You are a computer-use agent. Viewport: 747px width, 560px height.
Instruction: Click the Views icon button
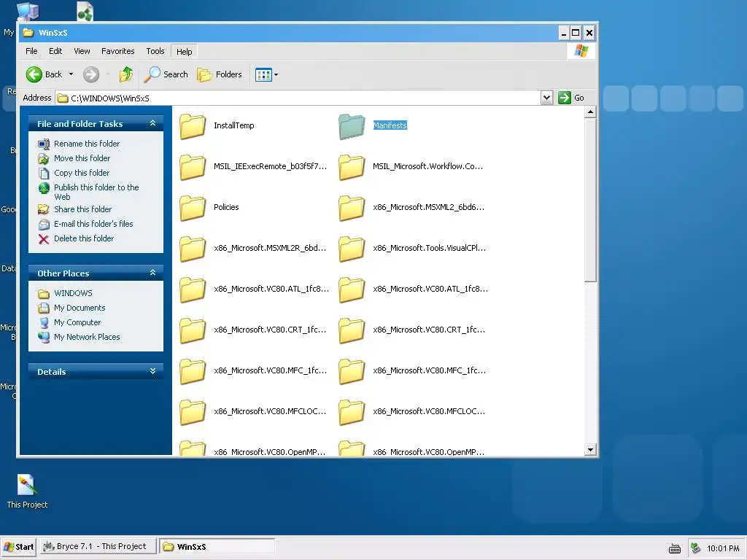[x=263, y=74]
